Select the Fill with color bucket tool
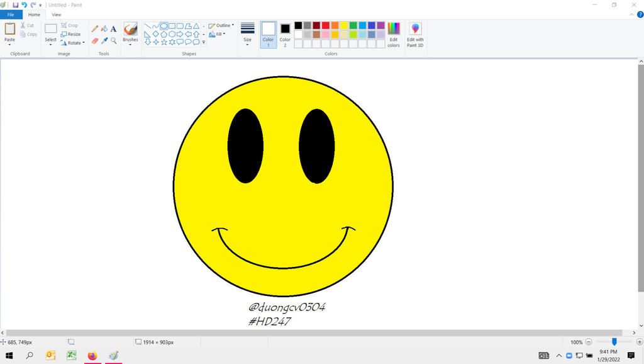 [x=104, y=29]
